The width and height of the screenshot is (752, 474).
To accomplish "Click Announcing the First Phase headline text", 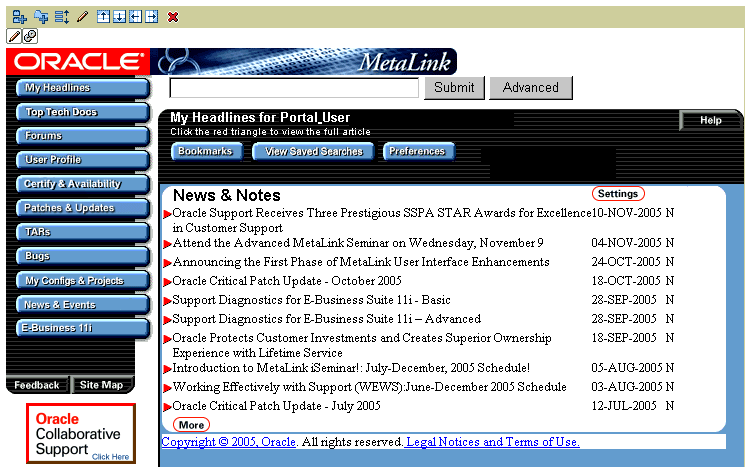I will [x=361, y=262].
